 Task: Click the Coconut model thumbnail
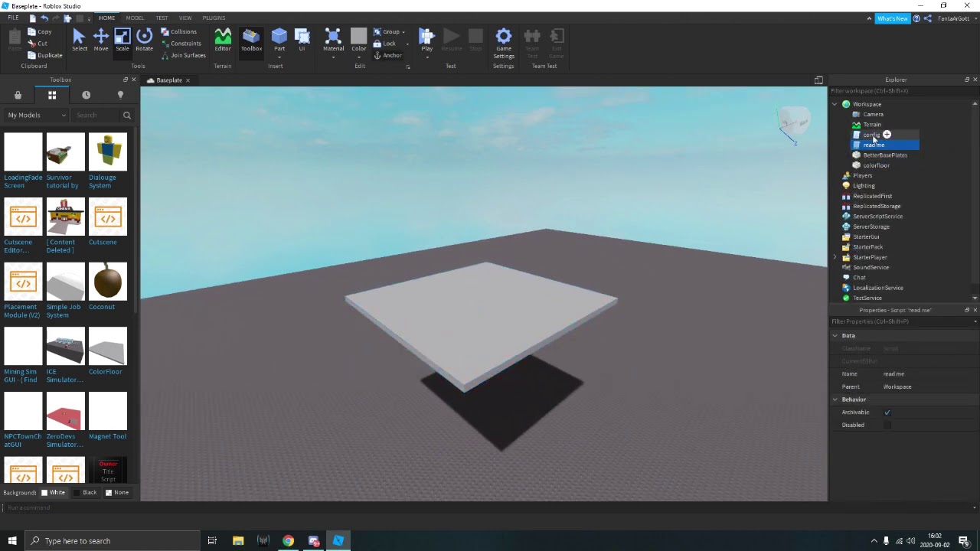(107, 282)
